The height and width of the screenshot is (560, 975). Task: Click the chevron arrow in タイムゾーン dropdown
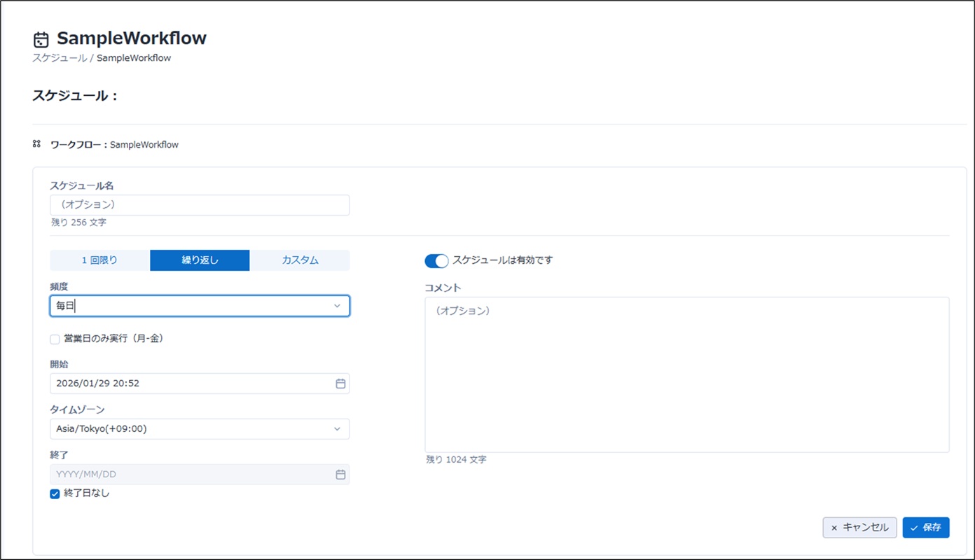pyautogui.click(x=337, y=429)
